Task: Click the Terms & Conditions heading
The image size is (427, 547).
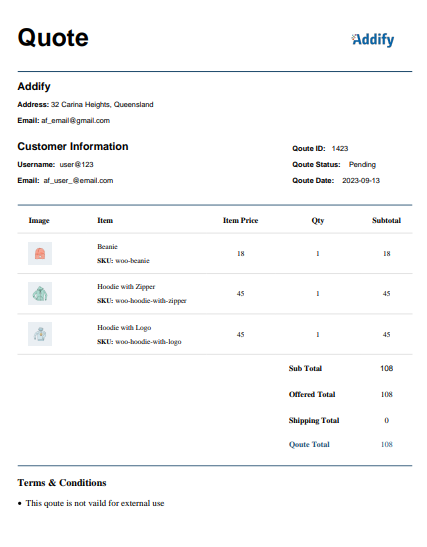Action: tap(62, 482)
